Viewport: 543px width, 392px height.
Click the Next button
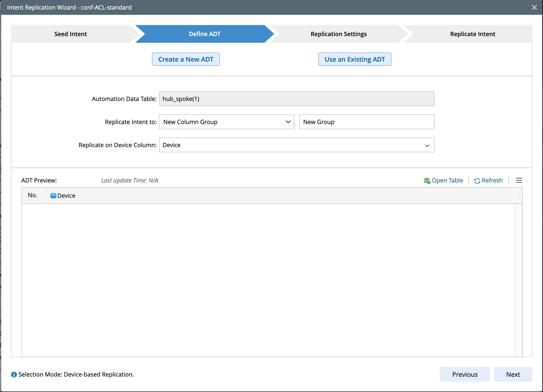[x=513, y=374]
